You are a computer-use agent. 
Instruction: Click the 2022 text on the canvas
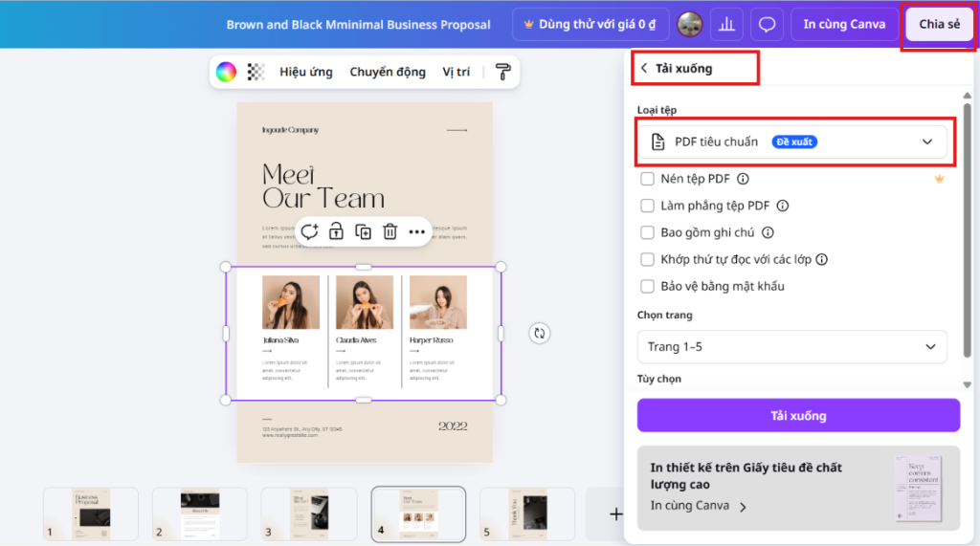(x=453, y=426)
